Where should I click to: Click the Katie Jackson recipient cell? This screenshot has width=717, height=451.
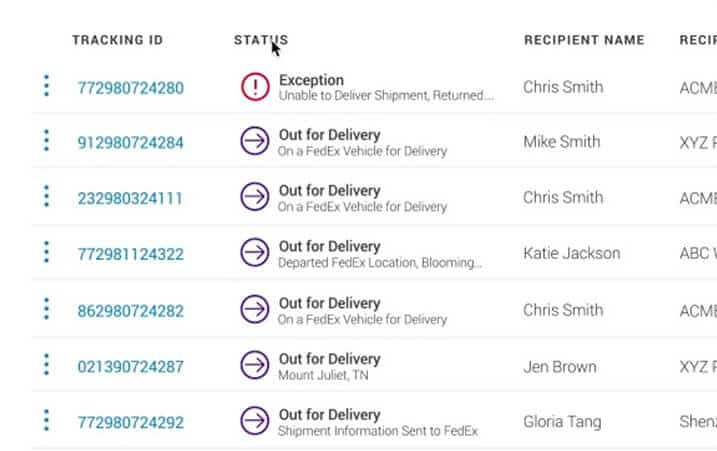coord(572,253)
